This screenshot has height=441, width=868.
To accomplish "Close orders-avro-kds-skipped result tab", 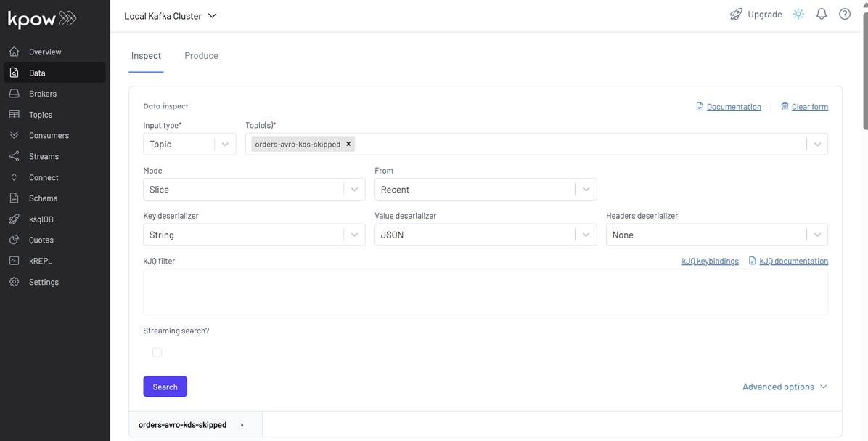I will tap(242, 425).
